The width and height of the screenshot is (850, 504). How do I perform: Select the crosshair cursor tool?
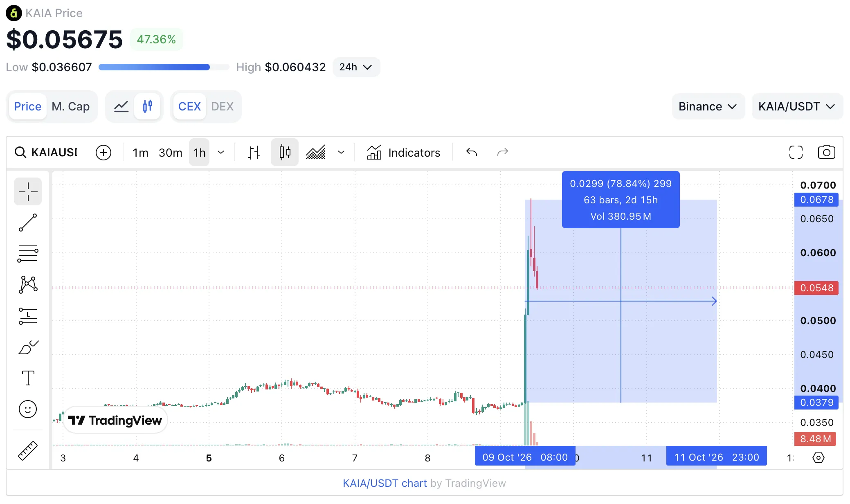[x=28, y=191]
